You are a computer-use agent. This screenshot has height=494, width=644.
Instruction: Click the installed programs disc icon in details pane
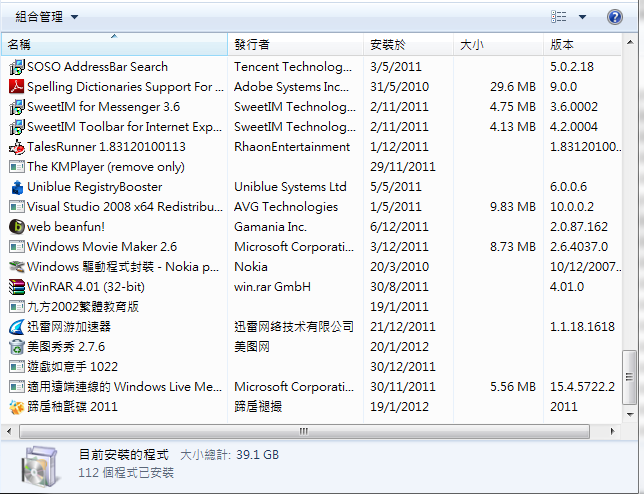pos(40,466)
